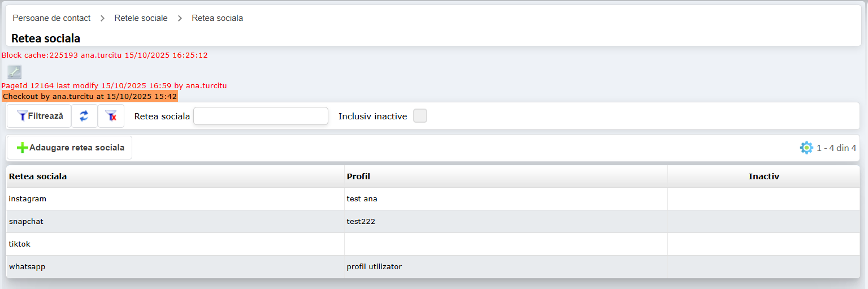This screenshot has height=289, width=868.
Task: Open the Retele sociale breadcrumb
Action: pos(141,18)
